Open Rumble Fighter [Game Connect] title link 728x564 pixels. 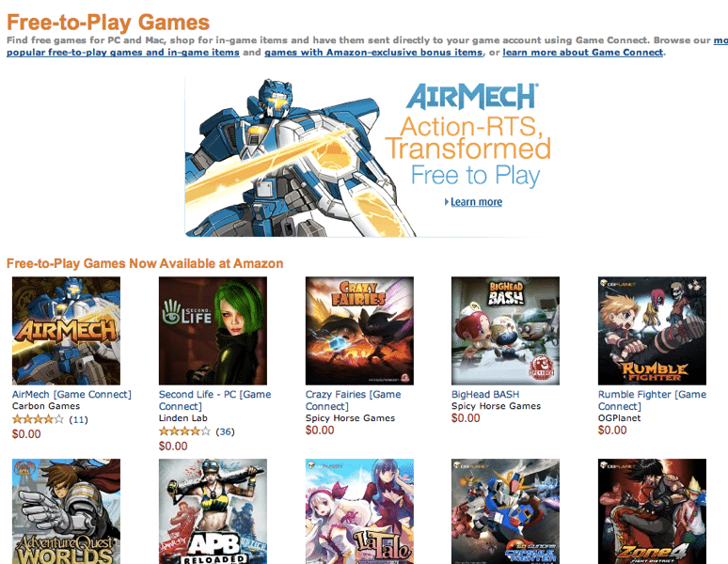[652, 400]
